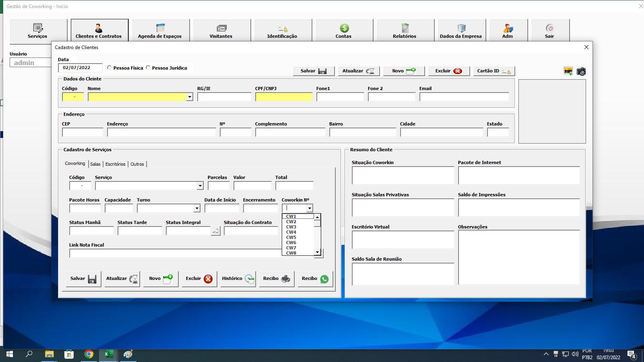Expand the Nome dropdown arrow
644x362 pixels.
190,97
